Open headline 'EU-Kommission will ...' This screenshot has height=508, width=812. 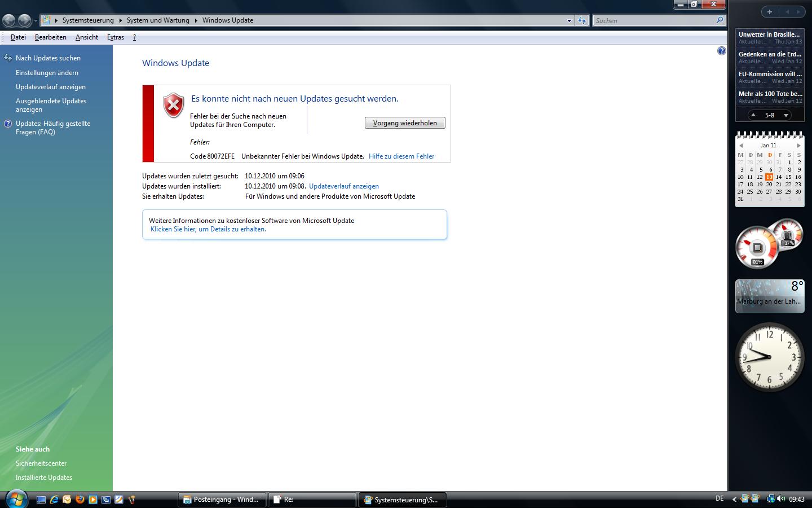click(x=770, y=74)
